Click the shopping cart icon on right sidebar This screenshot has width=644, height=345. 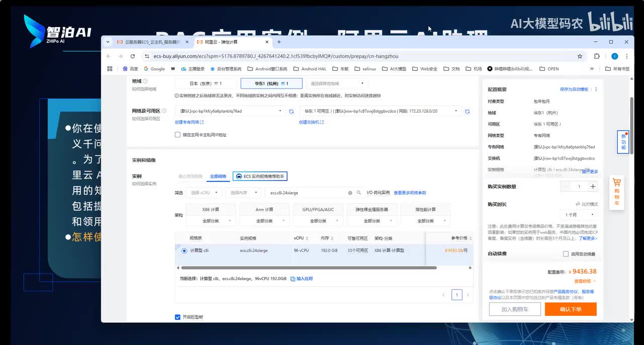click(616, 183)
